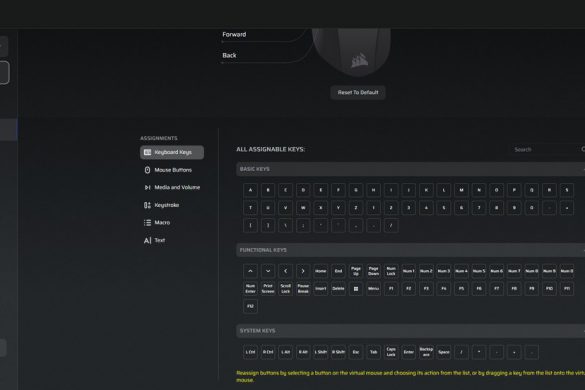Choose the Page Down key
Image resolution: width=585 pixels, height=390 pixels.
pyautogui.click(x=373, y=271)
